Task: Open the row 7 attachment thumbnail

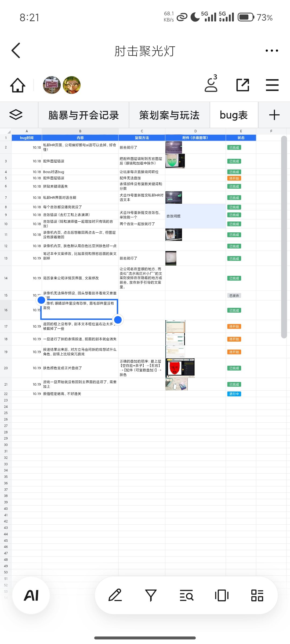Action: click(x=174, y=197)
